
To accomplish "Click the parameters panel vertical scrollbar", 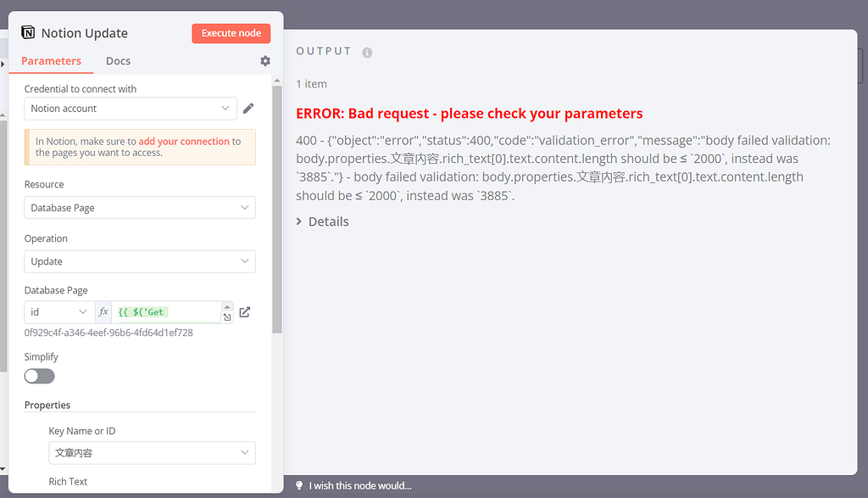I will (276, 212).
